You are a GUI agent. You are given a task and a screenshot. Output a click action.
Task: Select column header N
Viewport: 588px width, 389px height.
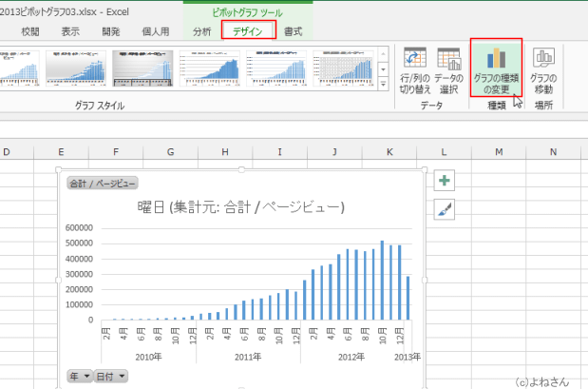tap(554, 152)
